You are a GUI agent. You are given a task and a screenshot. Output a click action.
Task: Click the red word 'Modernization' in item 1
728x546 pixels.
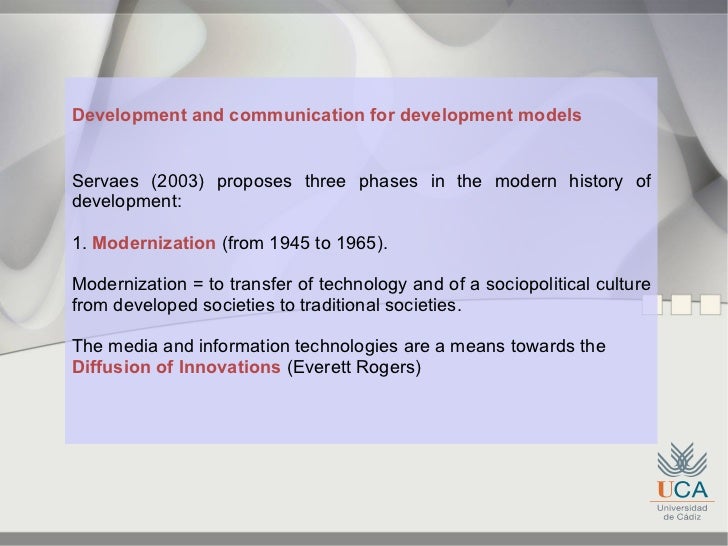pyautogui.click(x=154, y=243)
